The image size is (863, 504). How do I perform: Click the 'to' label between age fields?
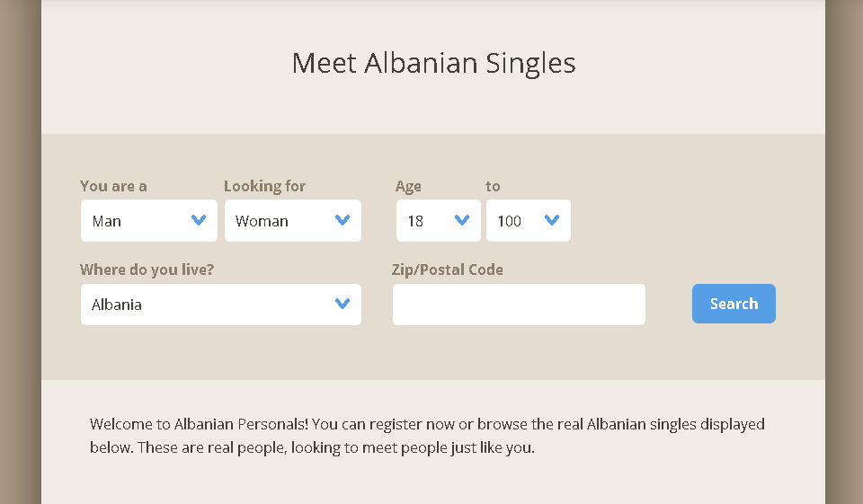(x=493, y=186)
